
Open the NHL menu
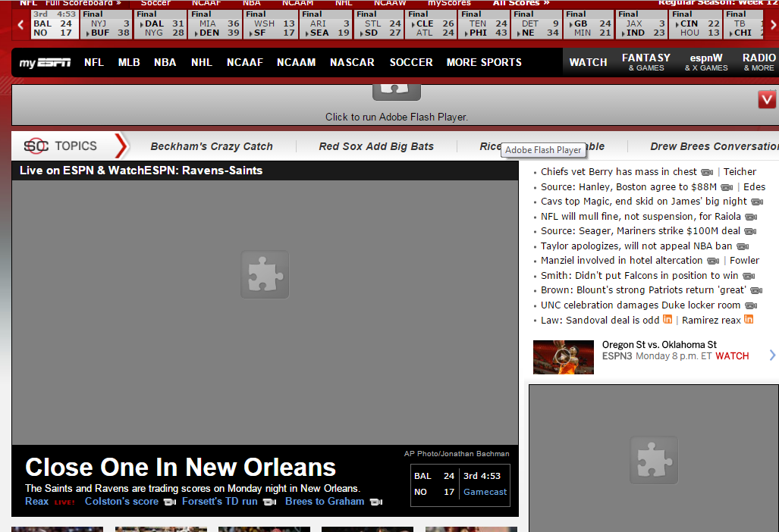[202, 63]
